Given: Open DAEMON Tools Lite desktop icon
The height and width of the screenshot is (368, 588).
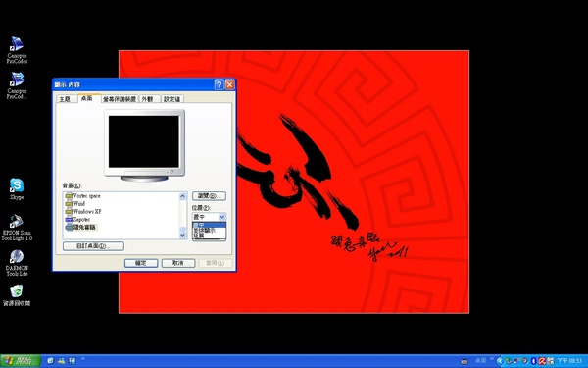Looking at the screenshot, I should [x=17, y=263].
